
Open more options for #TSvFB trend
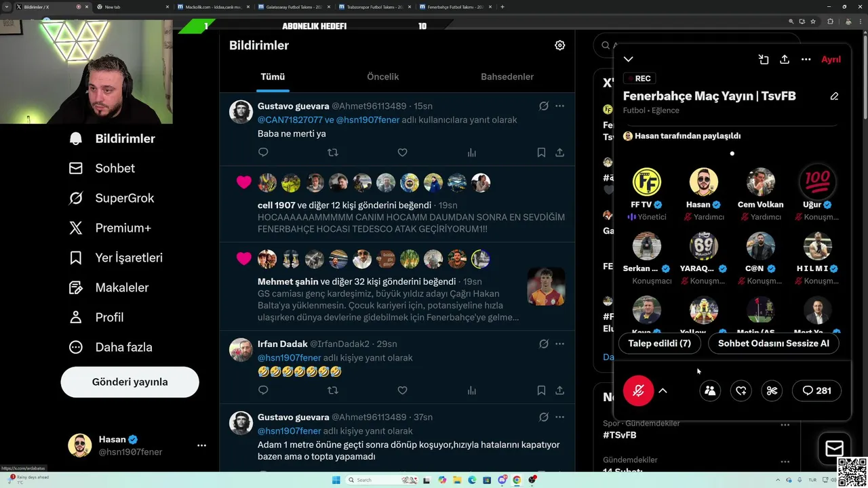(x=785, y=425)
